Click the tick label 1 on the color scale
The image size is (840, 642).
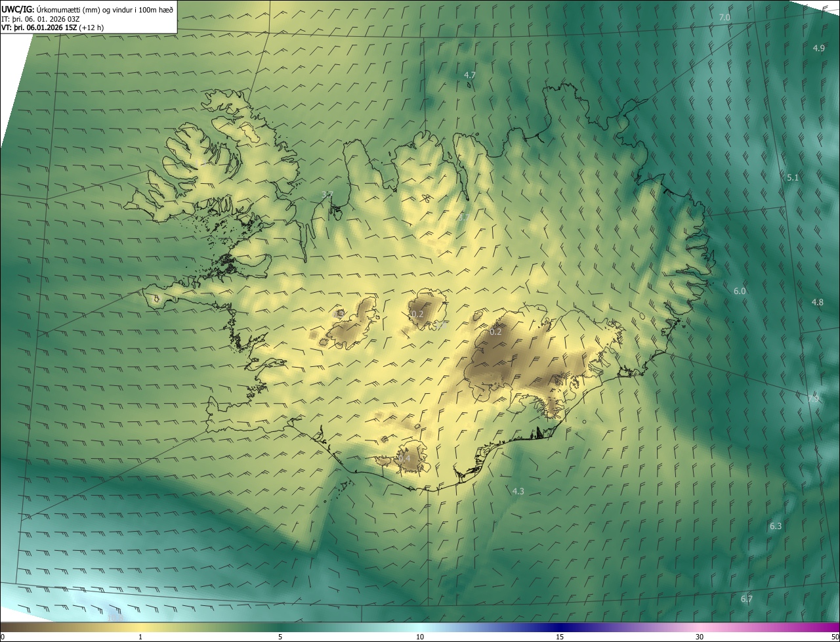tap(140, 637)
